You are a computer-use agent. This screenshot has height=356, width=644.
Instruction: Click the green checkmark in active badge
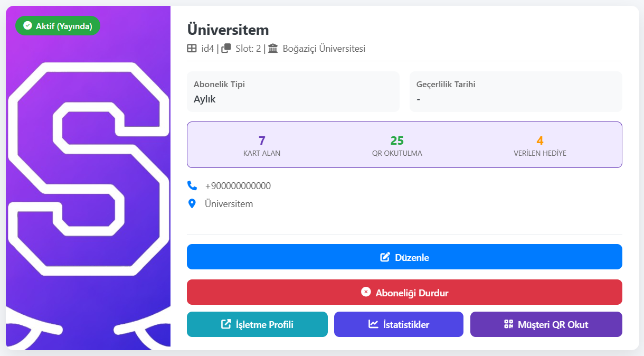27,26
